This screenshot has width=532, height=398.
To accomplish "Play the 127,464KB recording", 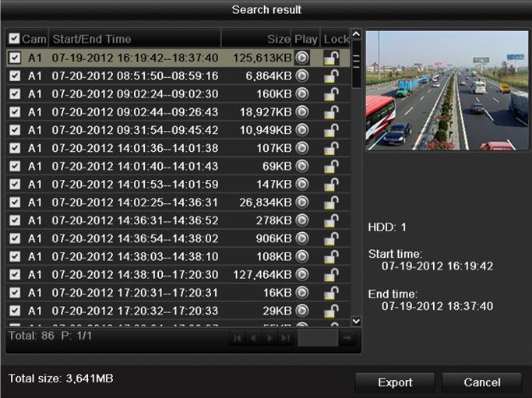I will click(x=302, y=275).
